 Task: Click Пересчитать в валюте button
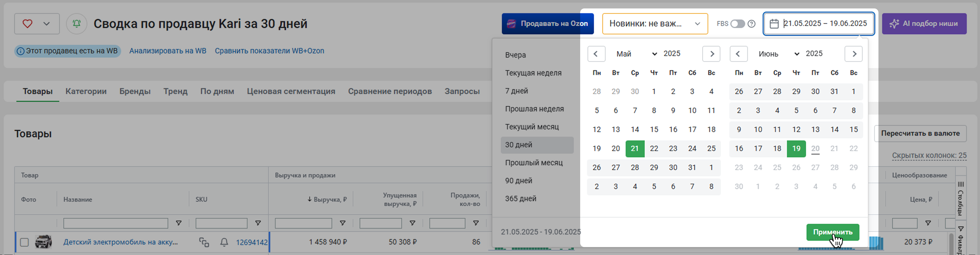920,134
